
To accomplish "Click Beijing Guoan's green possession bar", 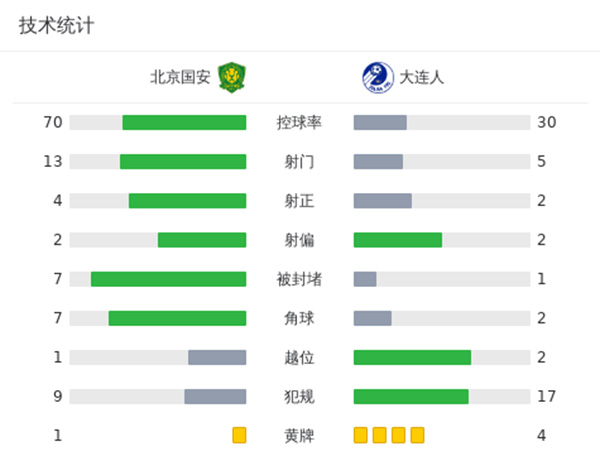I will point(184,122).
